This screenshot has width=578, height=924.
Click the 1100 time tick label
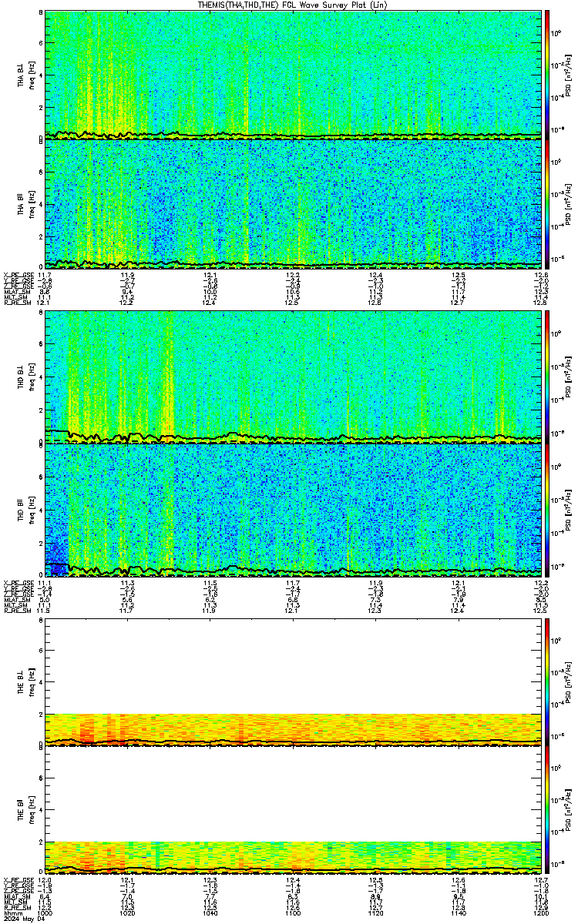pos(293,912)
